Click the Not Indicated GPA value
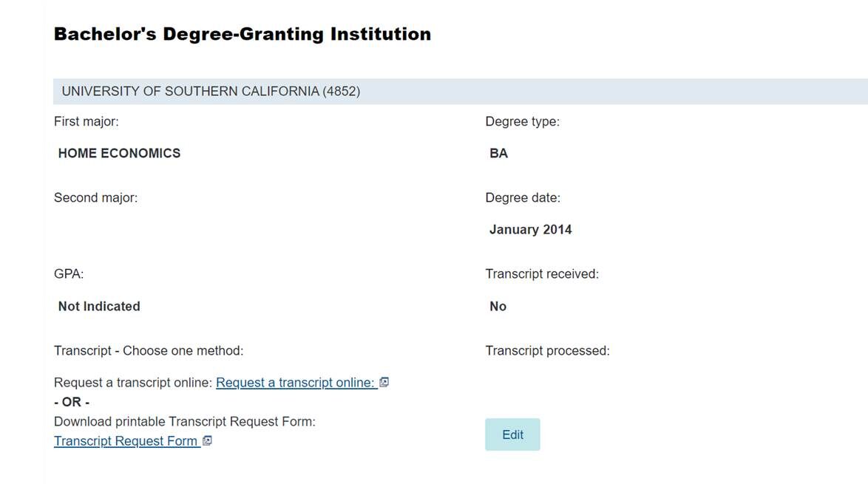The height and width of the screenshot is (484, 868). point(99,307)
